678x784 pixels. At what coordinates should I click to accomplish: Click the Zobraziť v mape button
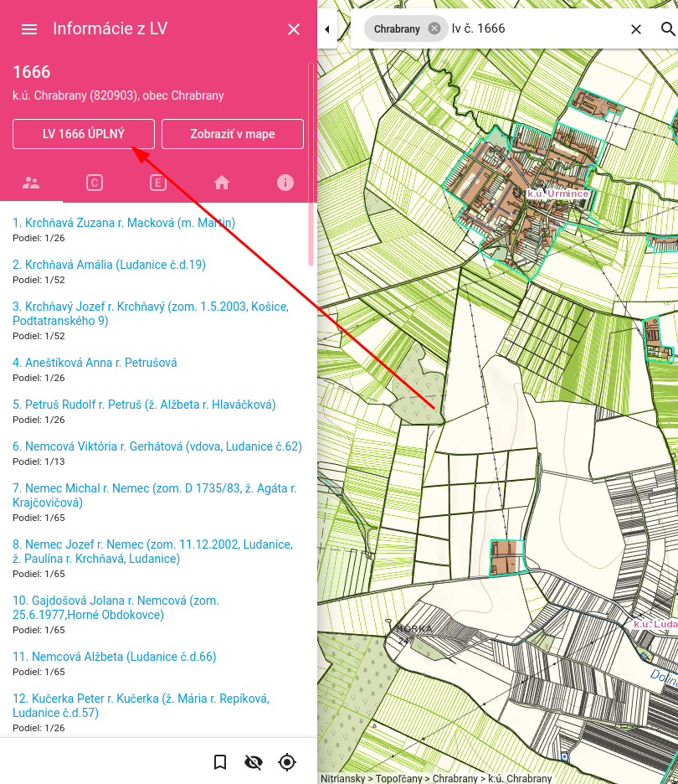233,134
